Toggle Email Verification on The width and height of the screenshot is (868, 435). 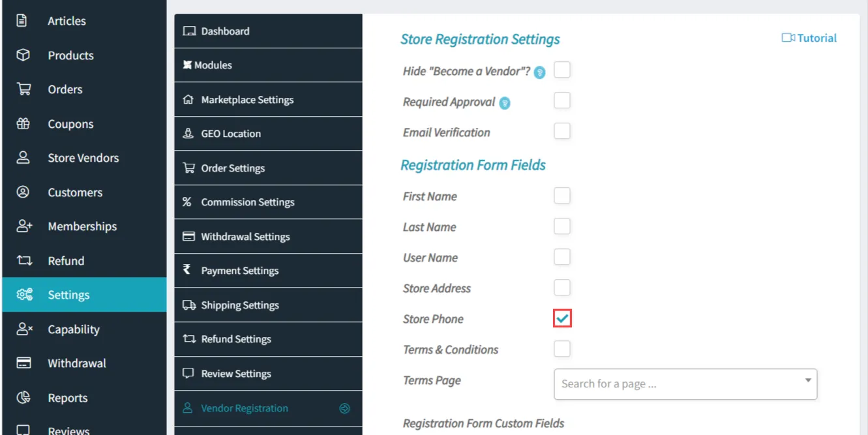point(561,130)
